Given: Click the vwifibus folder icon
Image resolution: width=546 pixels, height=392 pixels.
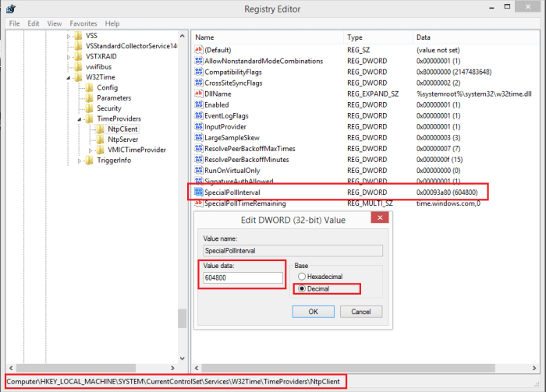Looking at the screenshot, I should pos(79,67).
